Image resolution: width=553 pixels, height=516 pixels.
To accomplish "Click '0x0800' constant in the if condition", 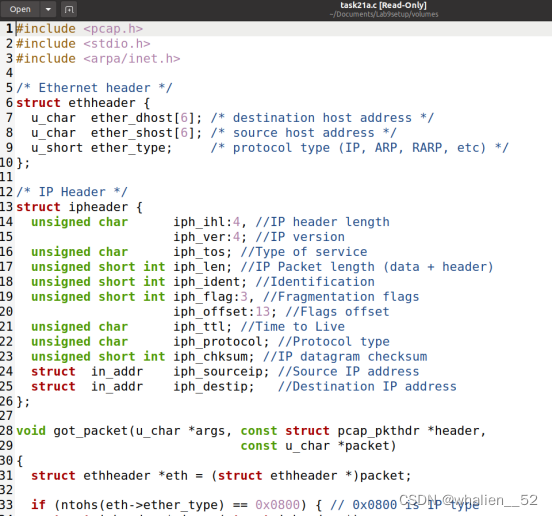I will tap(277, 505).
